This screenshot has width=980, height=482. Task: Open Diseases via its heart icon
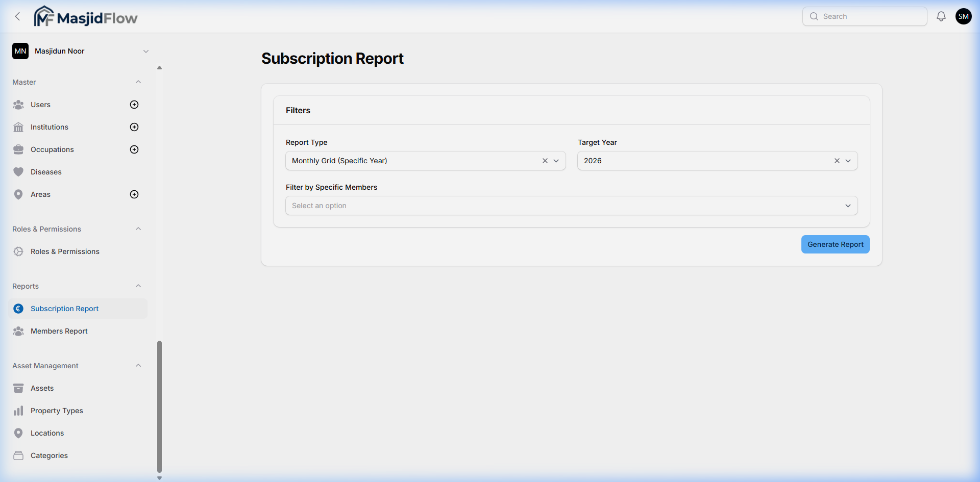click(x=18, y=171)
